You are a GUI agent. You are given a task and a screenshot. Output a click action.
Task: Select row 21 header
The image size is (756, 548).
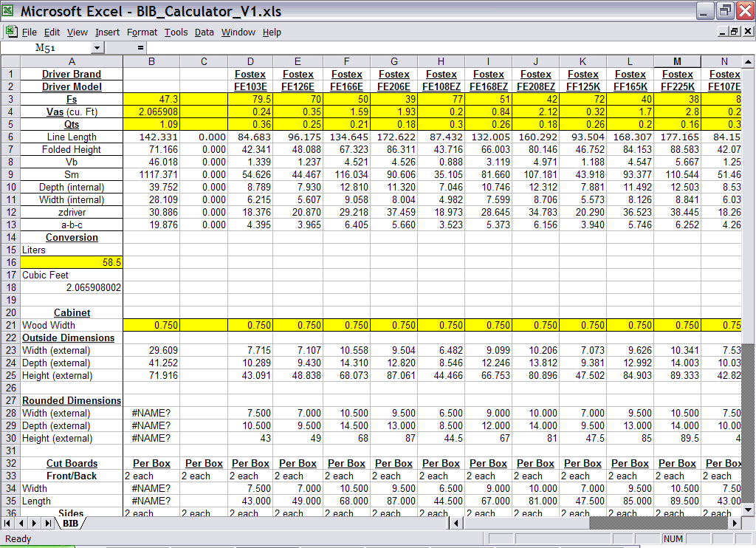click(10, 325)
